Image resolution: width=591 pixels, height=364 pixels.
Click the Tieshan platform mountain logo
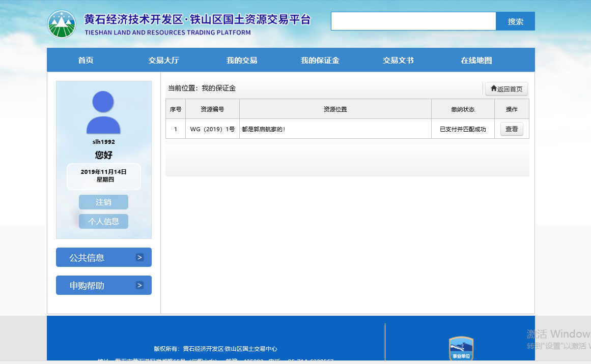[62, 24]
